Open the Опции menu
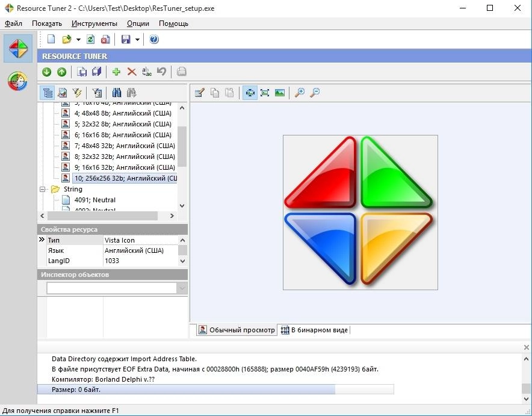532x416 pixels. (x=138, y=23)
